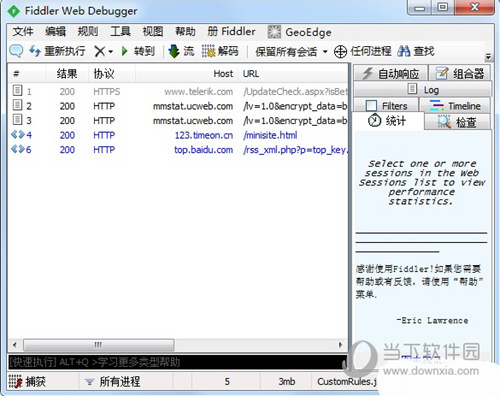Select session 6 HTML icon
The width and height of the screenshot is (500, 396).
(18, 149)
